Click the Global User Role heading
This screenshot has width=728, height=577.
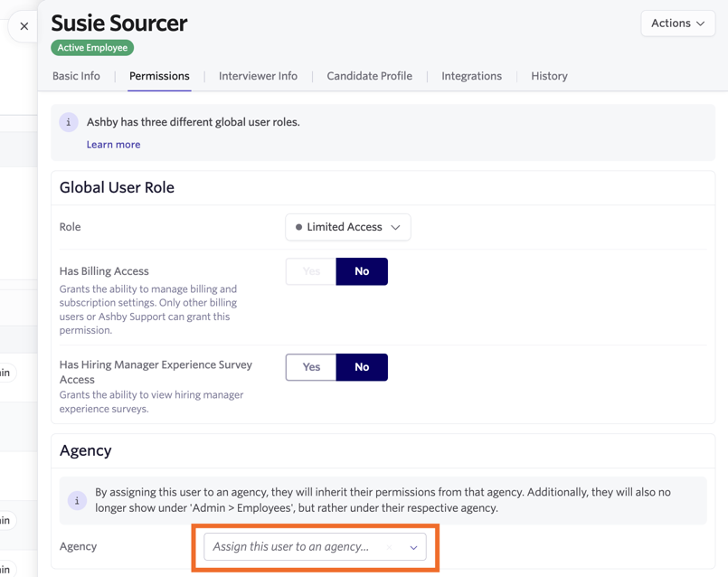pyautogui.click(x=117, y=187)
